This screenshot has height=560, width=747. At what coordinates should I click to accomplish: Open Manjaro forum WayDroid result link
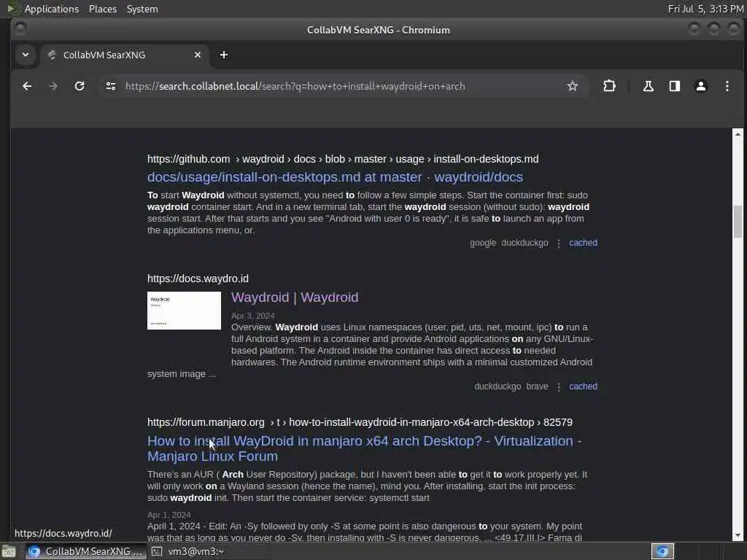tap(365, 448)
